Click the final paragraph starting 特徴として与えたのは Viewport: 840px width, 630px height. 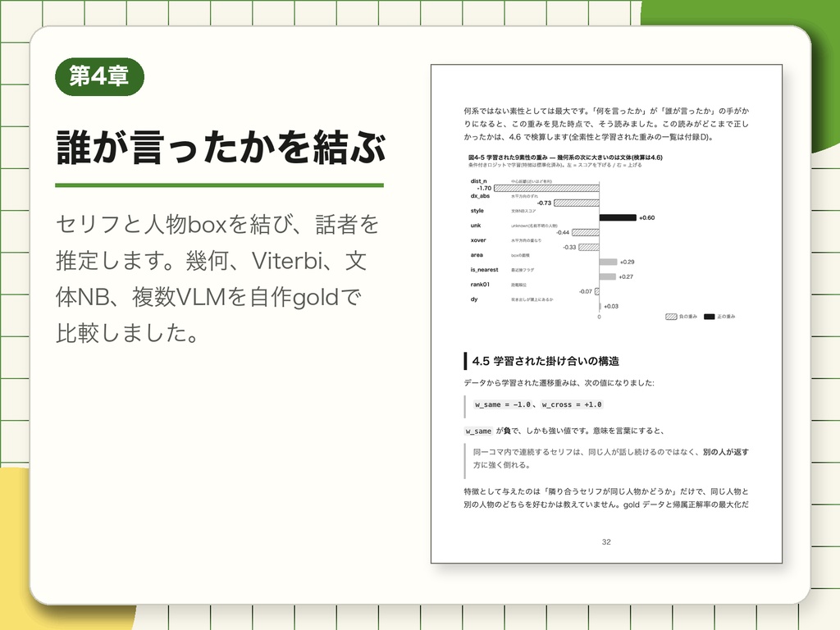[x=606, y=498]
